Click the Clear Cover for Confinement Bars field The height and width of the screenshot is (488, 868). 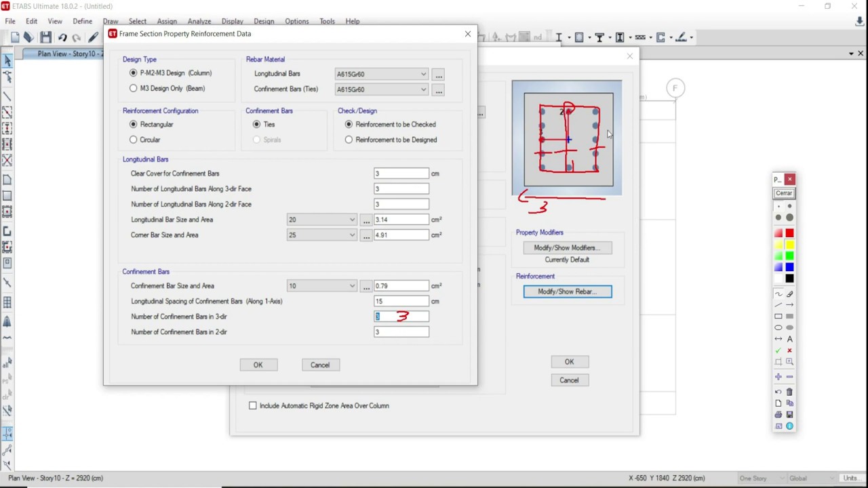point(401,174)
